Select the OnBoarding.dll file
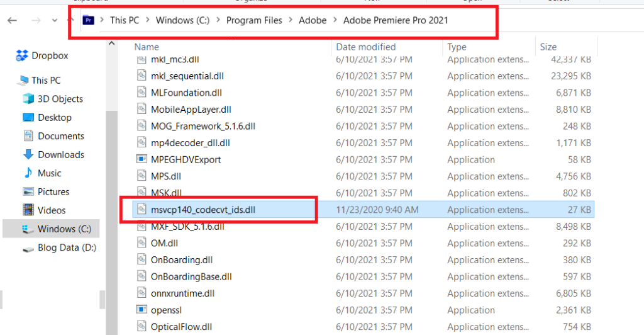Image resolution: width=644 pixels, height=335 pixels. (182, 260)
